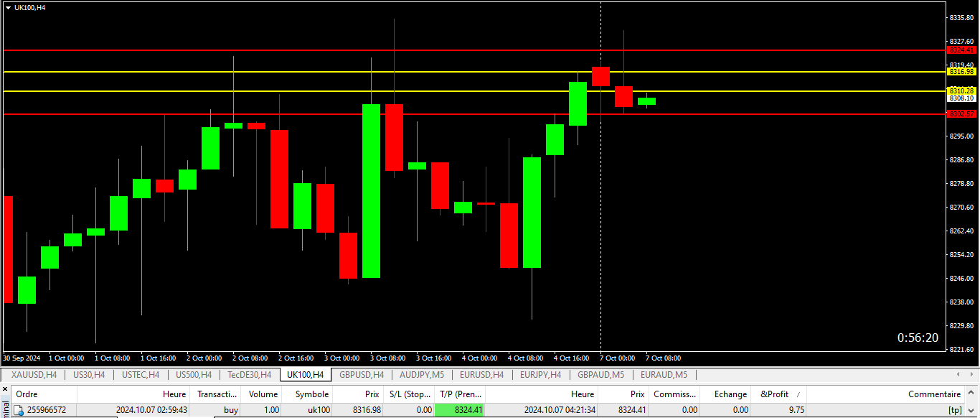
Task: Click the 0:56:20 candle timer text
Action: [918, 338]
